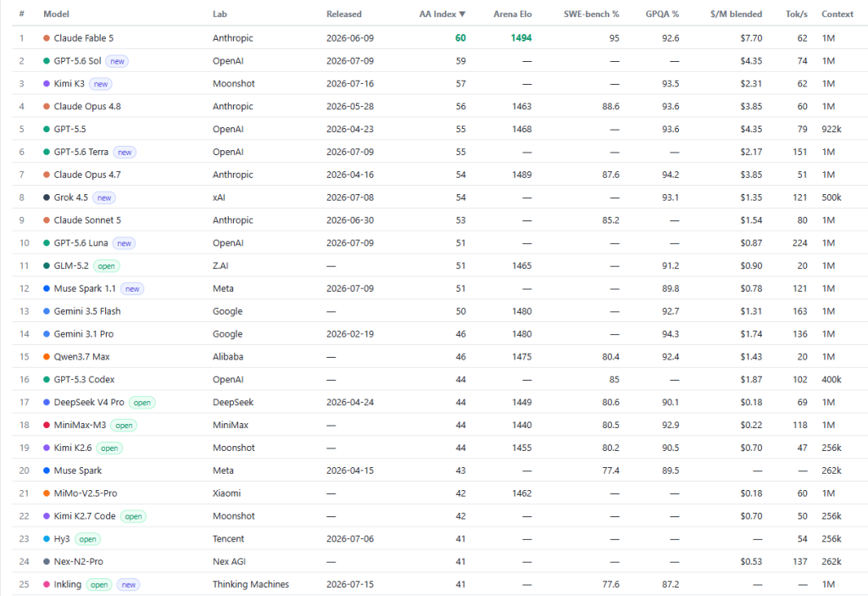Select the MiMo-V2.5-Pro model name

tap(86, 493)
